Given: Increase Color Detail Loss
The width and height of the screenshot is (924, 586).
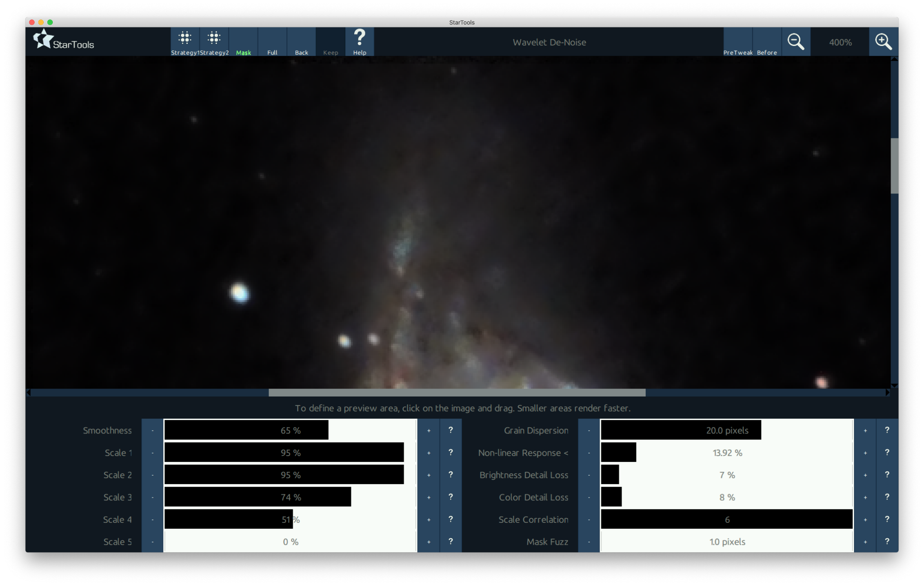Looking at the screenshot, I should click(865, 497).
